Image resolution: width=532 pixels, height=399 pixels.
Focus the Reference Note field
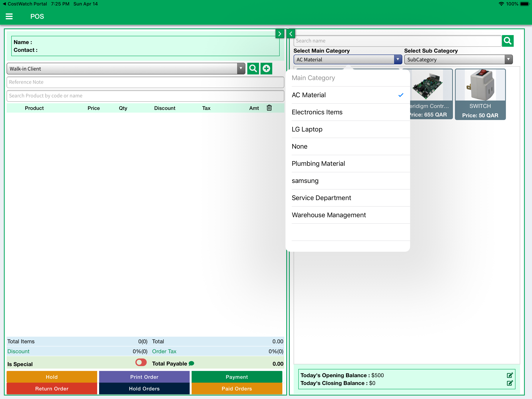pyautogui.click(x=145, y=82)
